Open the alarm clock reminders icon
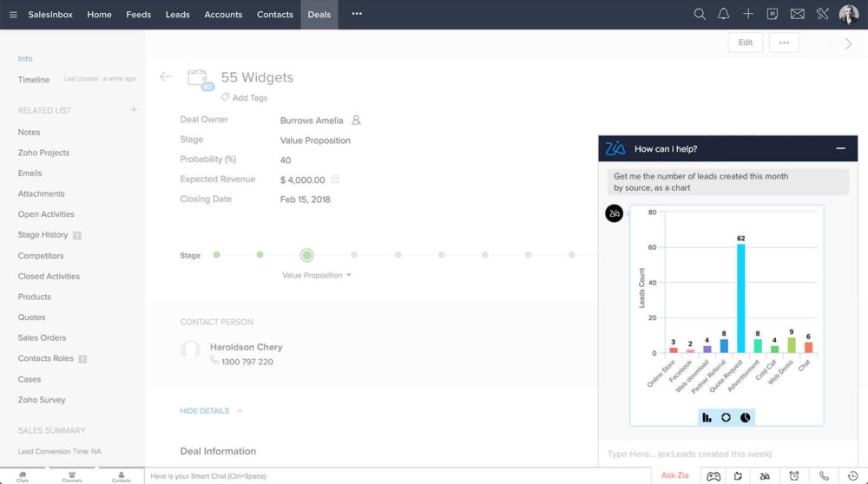This screenshot has width=868, height=484. coord(794,475)
